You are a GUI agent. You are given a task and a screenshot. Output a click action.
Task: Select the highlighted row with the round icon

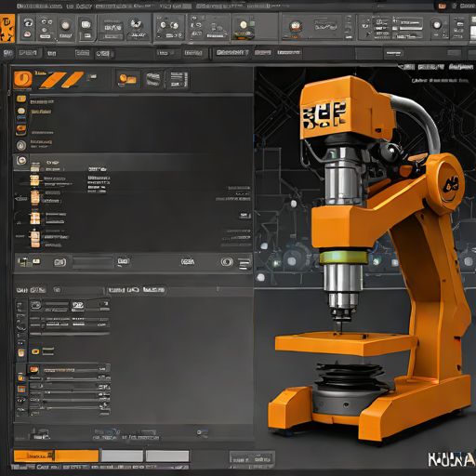tap(133, 161)
